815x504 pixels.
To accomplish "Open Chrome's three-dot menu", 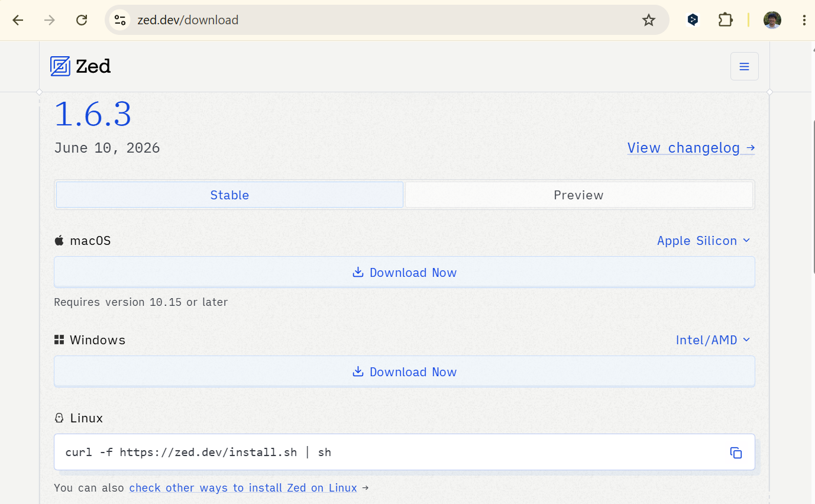I will point(804,20).
